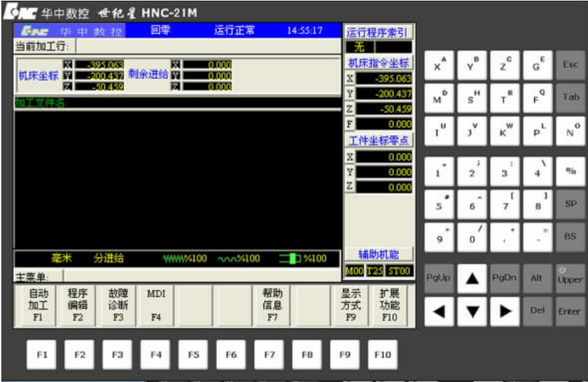Click the percent sign key

(x=570, y=172)
